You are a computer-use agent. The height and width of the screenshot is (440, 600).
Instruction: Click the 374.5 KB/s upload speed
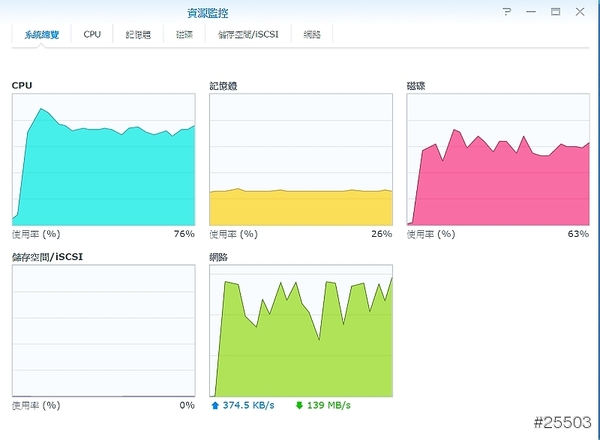point(250,405)
